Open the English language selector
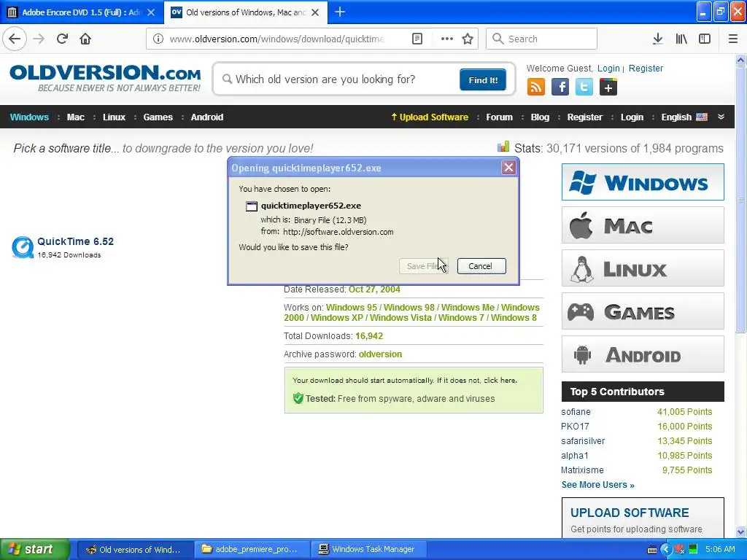 coord(684,117)
